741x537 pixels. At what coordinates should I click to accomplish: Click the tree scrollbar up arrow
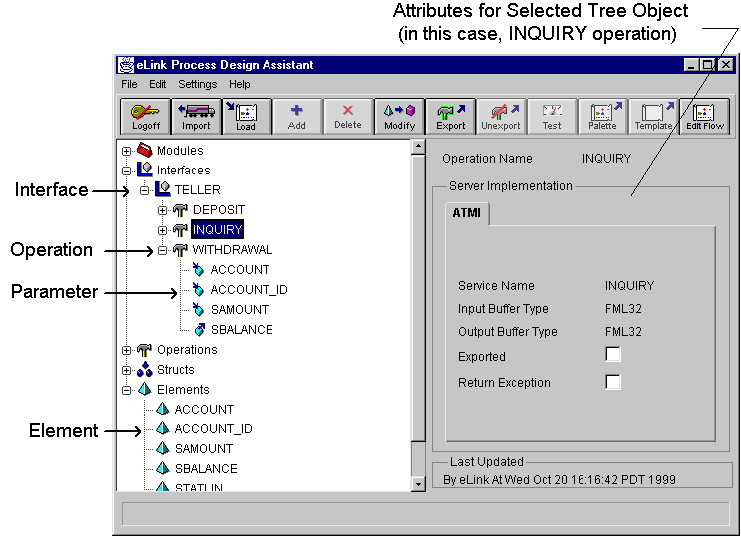coord(418,147)
